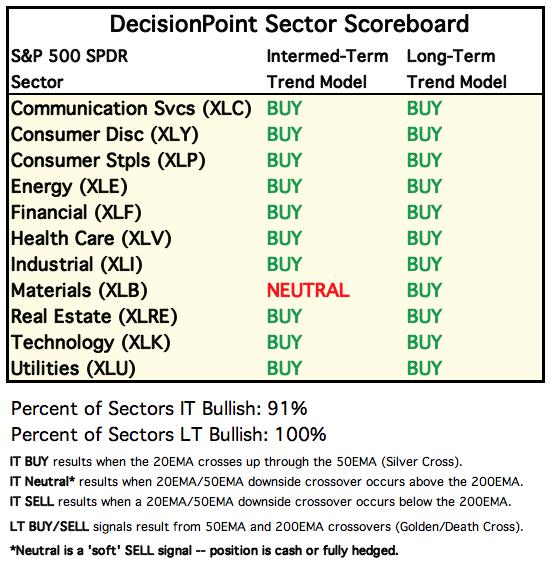
Task: Click the IT Neutral definition line
Action: click(266, 482)
